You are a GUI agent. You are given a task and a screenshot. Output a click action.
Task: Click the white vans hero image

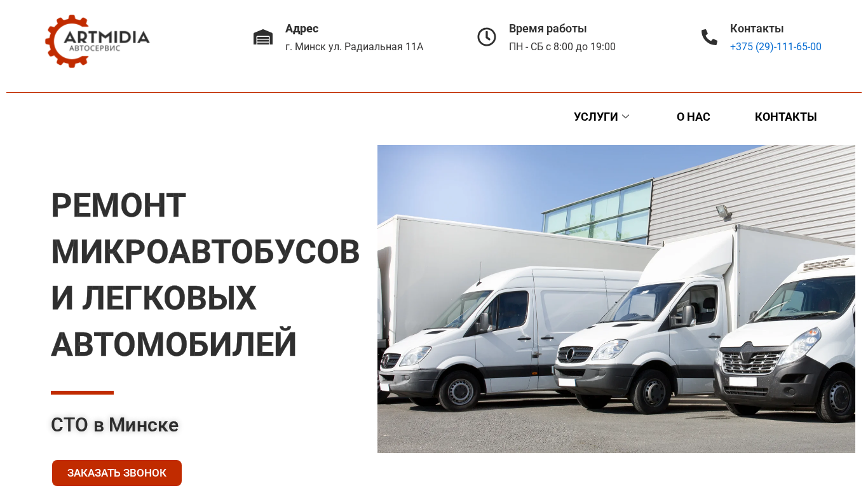pyautogui.click(x=616, y=299)
